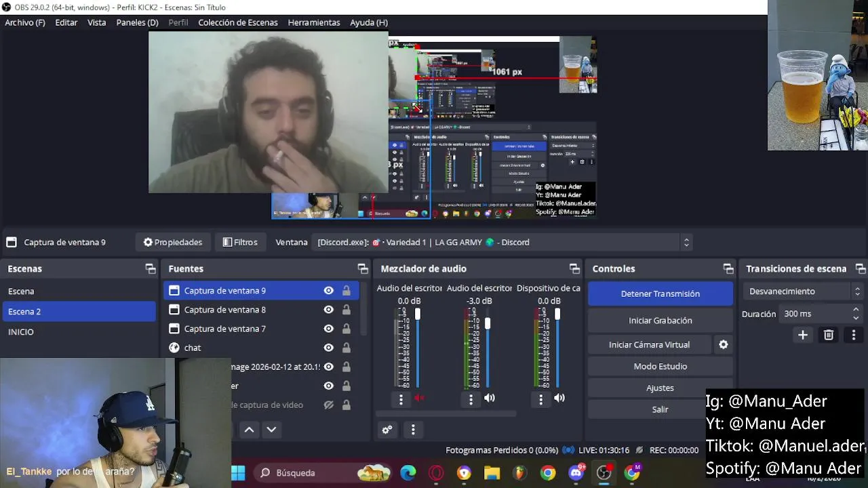This screenshot has height=488, width=868.
Task: Delete the scene transition with trash icon
Action: point(829,335)
